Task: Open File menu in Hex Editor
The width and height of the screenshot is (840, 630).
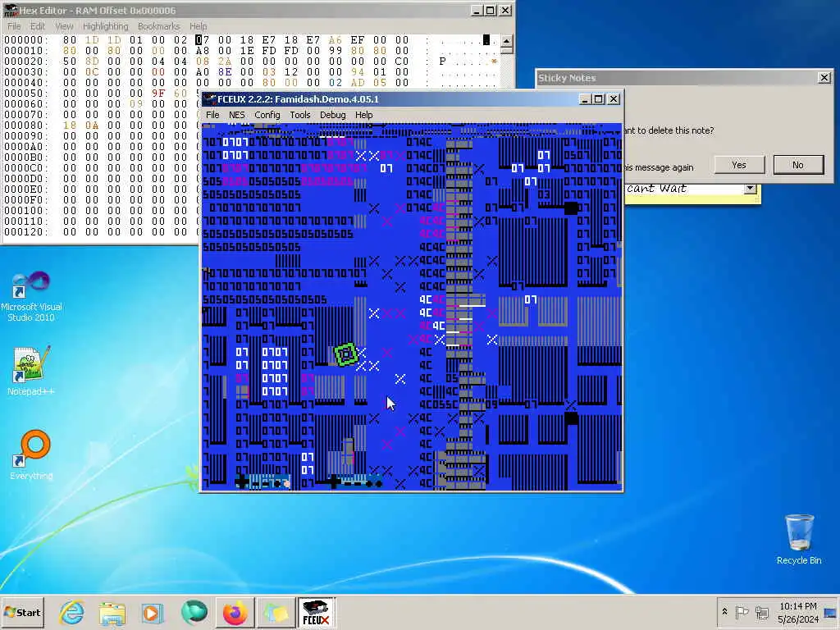Action: (x=14, y=25)
